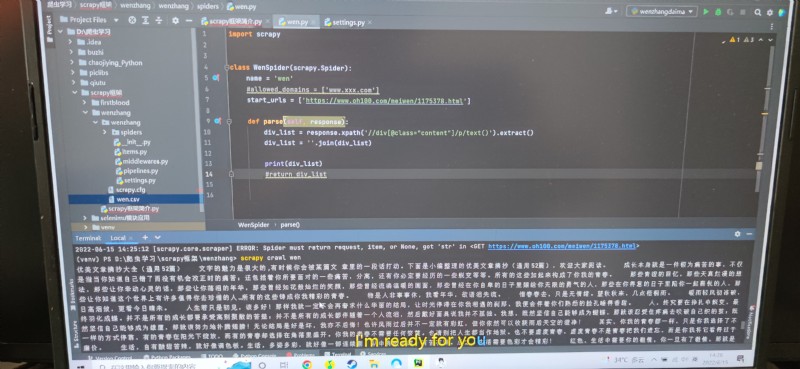Expand the .idea folder

point(71,42)
